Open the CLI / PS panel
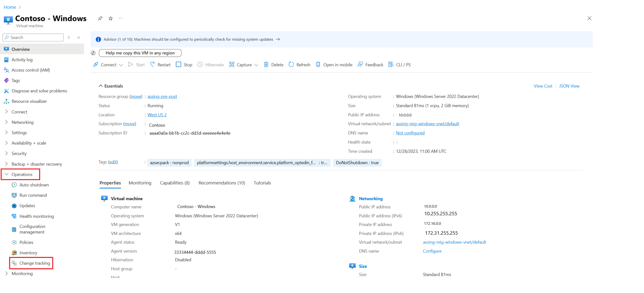This screenshot has height=293, width=644. [x=400, y=65]
